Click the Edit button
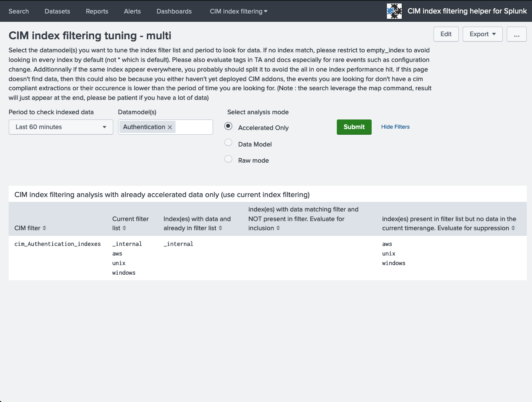 [x=446, y=34]
